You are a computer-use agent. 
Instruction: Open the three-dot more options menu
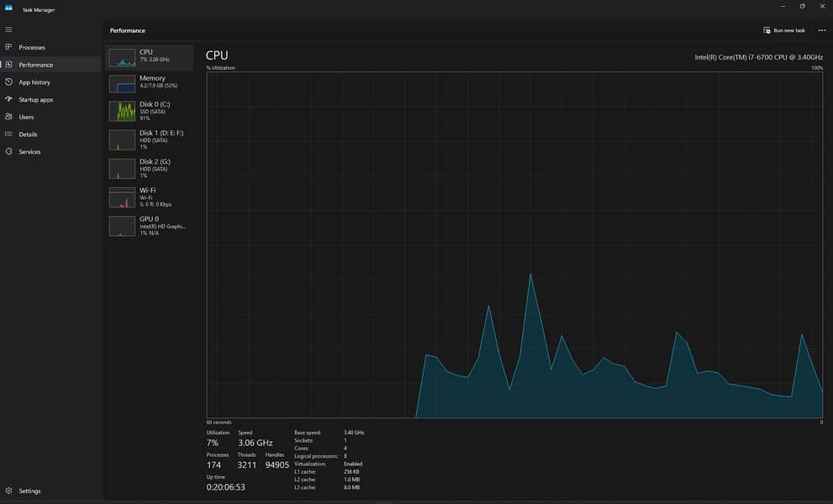pyautogui.click(x=822, y=30)
